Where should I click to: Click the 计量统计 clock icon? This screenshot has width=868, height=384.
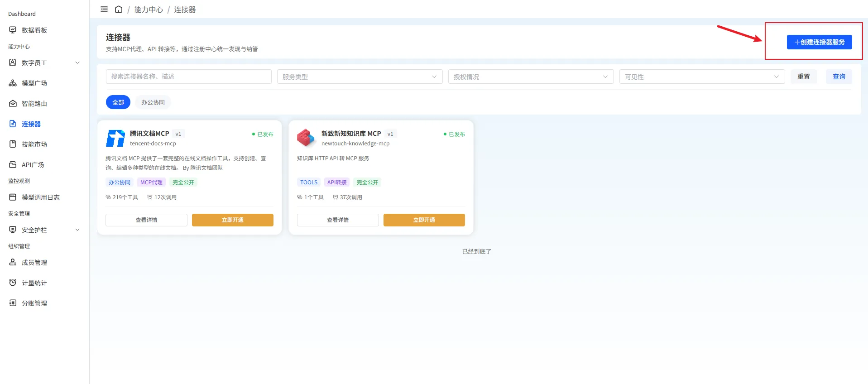click(13, 283)
